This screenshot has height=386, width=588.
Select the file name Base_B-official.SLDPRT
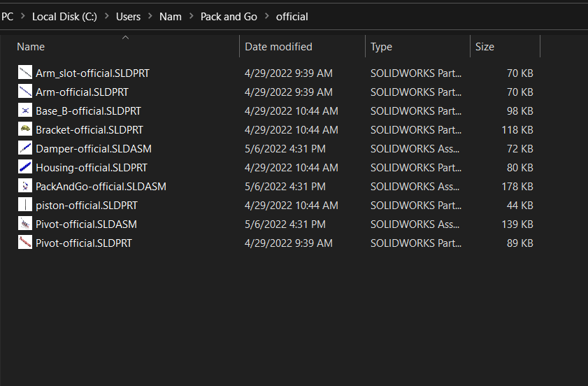coord(89,111)
